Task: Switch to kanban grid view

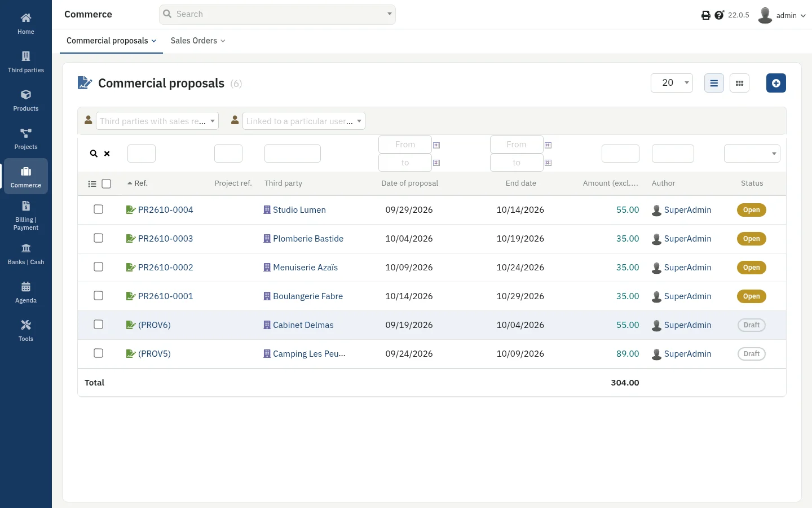Action: pos(739,83)
